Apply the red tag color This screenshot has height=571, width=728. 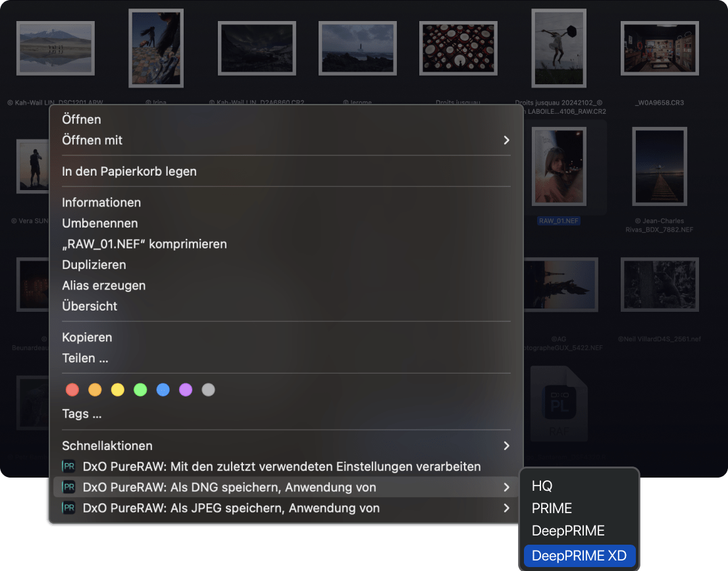72,389
